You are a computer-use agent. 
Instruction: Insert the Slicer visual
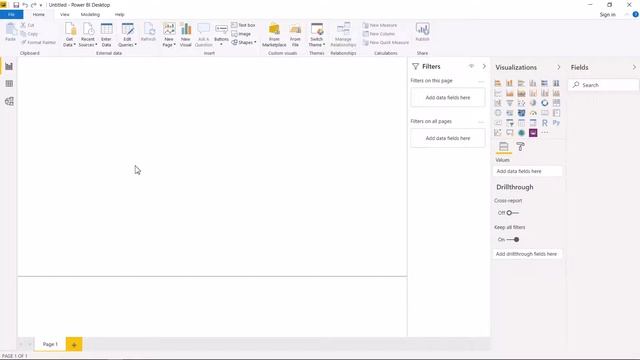[x=509, y=123]
